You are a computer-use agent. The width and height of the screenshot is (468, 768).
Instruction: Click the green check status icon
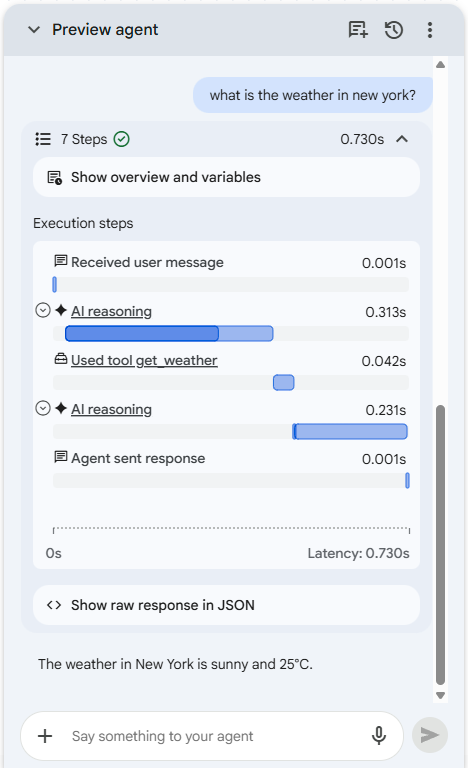pyautogui.click(x=122, y=139)
